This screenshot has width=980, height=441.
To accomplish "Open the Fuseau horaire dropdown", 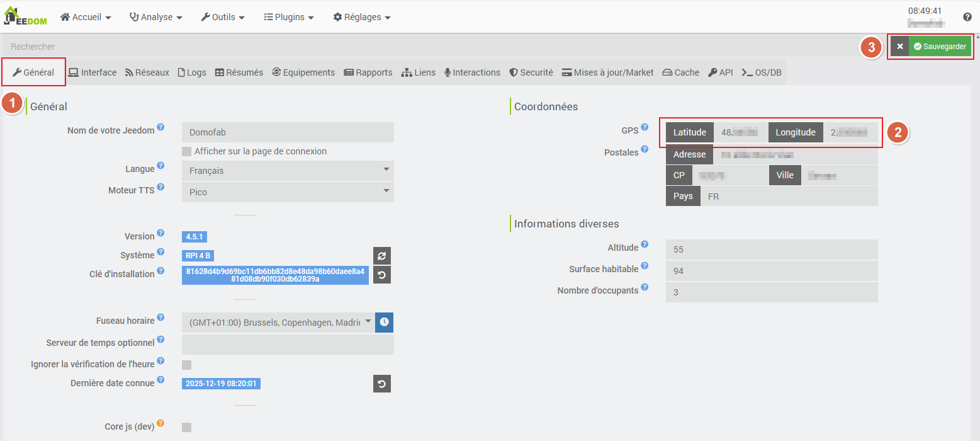I will [278, 322].
